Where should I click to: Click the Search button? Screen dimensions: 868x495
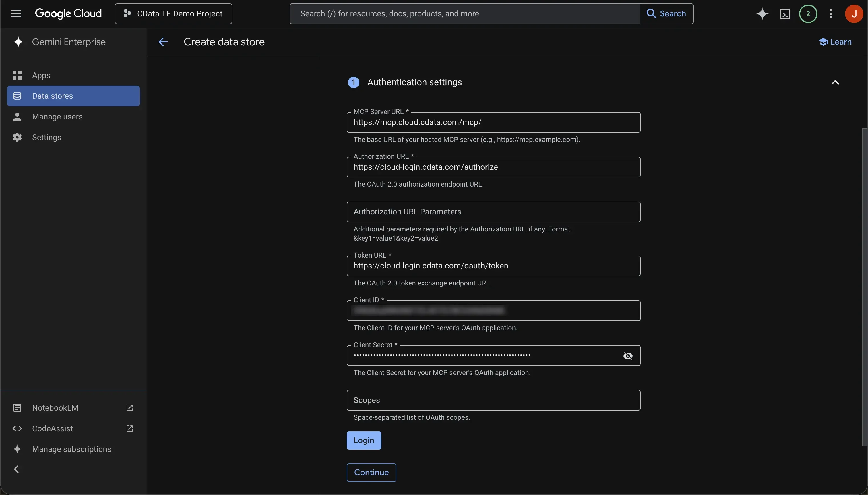pyautogui.click(x=666, y=13)
